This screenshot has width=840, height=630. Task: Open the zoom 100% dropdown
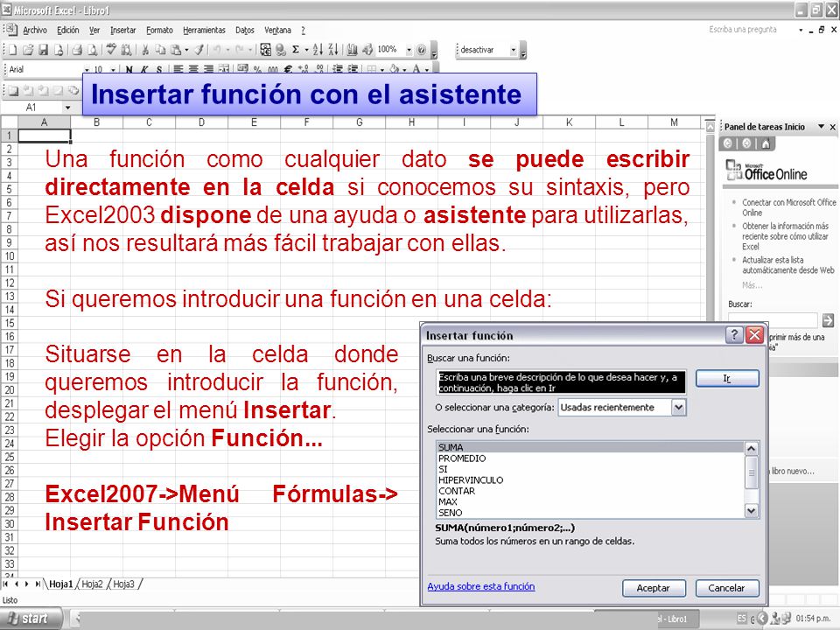(x=409, y=50)
